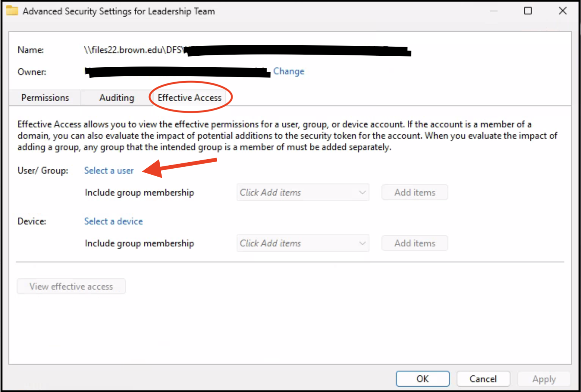Viewport: 581px width, 392px height.
Task: Select the Effective Access tab
Action: (189, 98)
